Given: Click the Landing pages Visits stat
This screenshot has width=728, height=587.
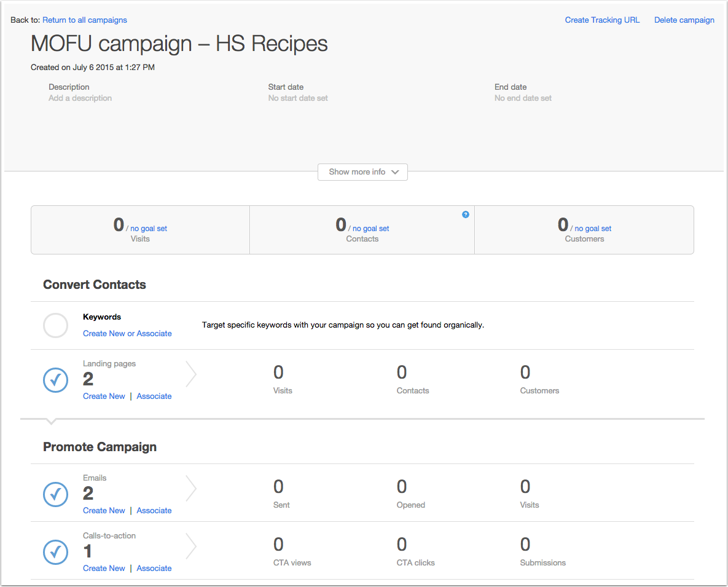Looking at the screenshot, I should 283,379.
